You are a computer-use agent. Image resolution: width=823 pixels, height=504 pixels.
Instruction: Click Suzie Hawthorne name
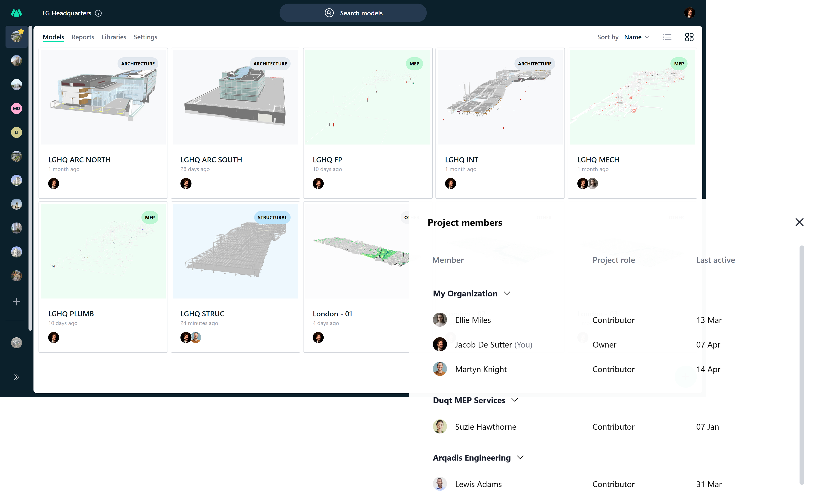485,426
